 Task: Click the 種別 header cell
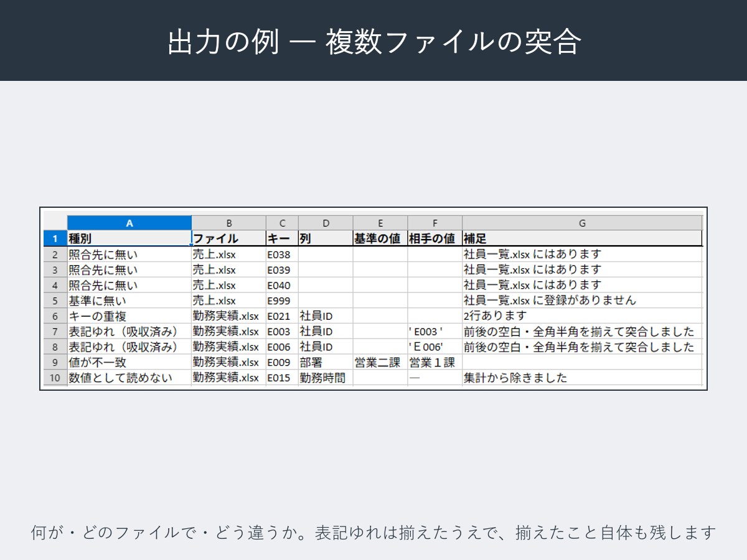tap(129, 238)
